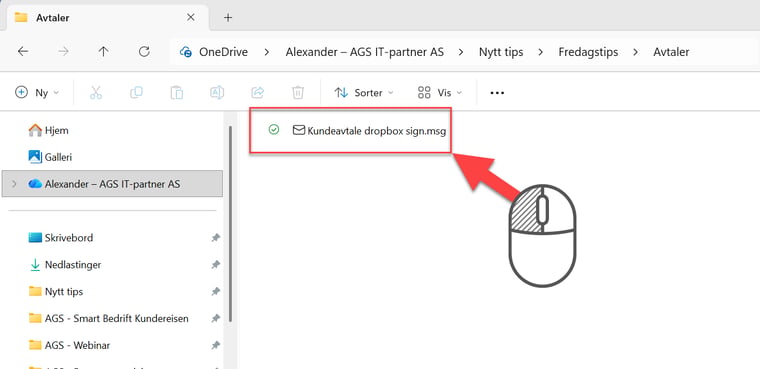This screenshot has height=369, width=760.
Task: Refresh the Avtaler folder view
Action: (144, 52)
